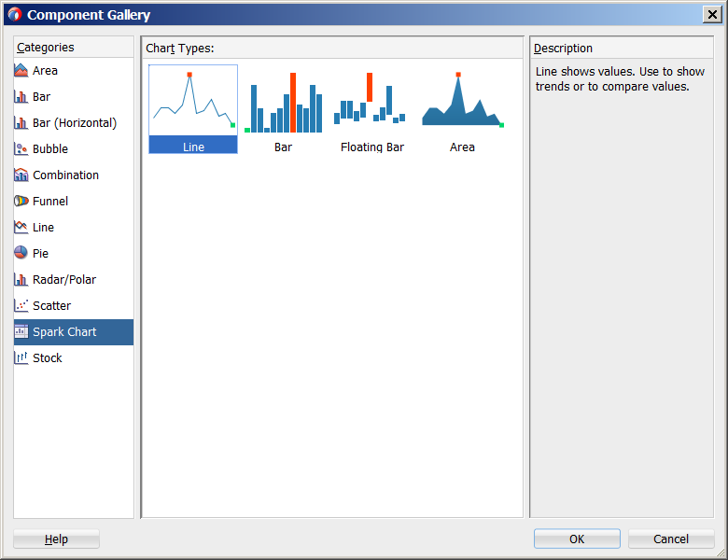Choose the Bubble category label
The height and width of the screenshot is (560, 728).
(x=50, y=149)
